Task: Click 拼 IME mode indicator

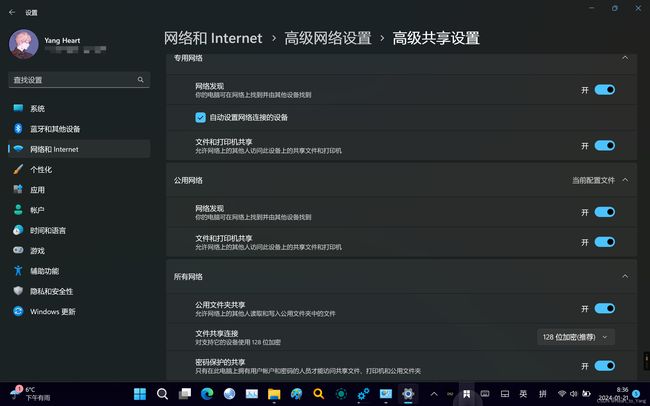Action: [x=543, y=394]
